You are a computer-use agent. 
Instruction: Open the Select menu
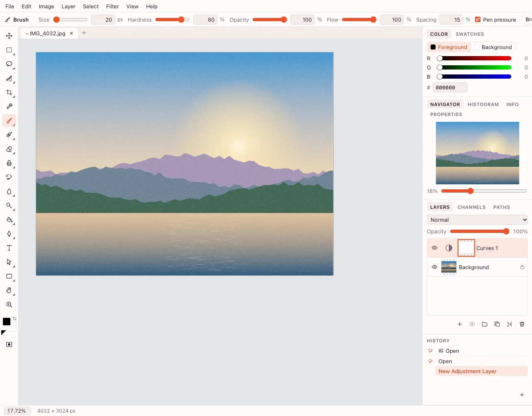pos(91,6)
